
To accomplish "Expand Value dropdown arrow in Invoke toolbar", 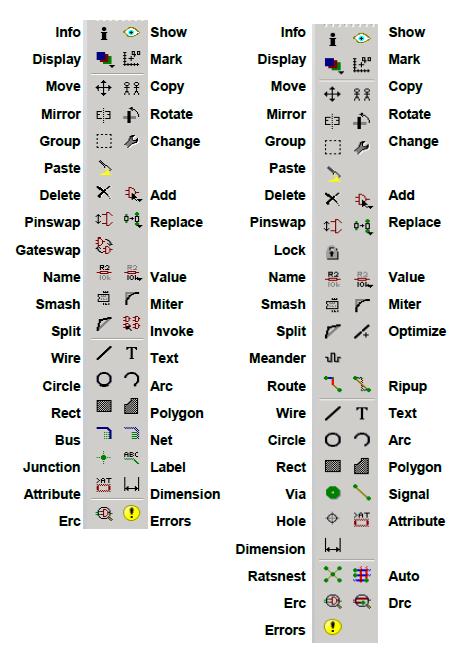I will 140,279.
